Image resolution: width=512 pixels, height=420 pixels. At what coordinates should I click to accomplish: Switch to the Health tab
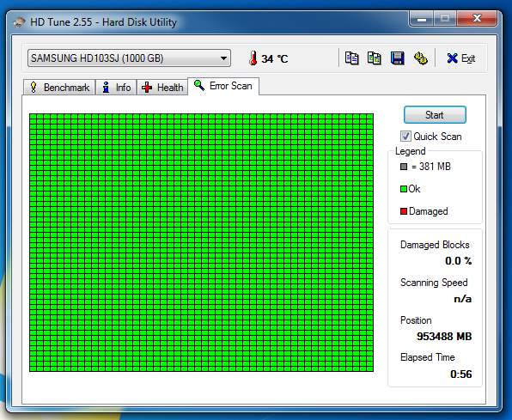162,88
